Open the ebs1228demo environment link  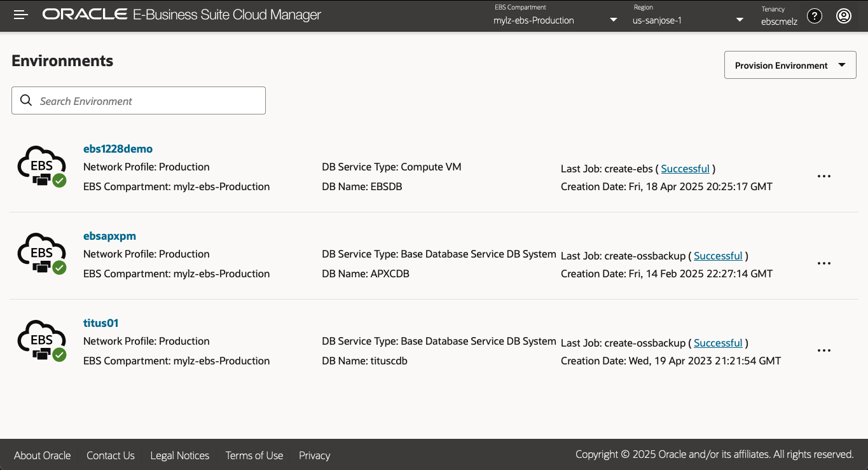click(x=118, y=148)
